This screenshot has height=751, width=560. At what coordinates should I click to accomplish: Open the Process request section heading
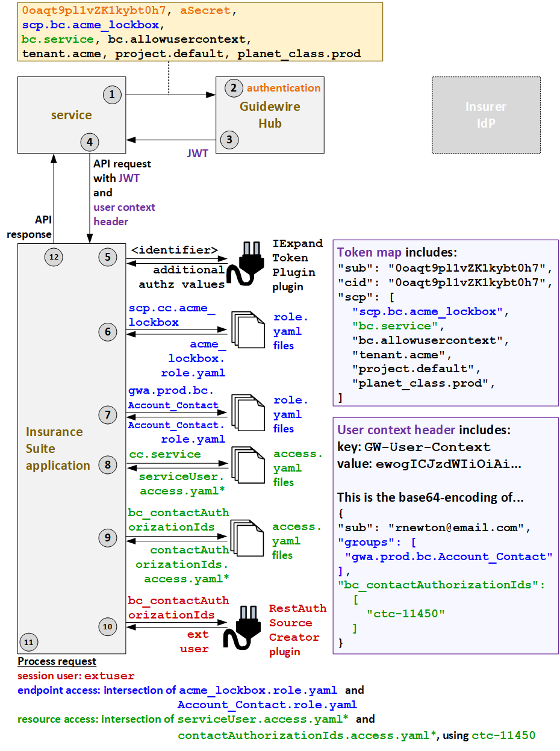pyautogui.click(x=57, y=661)
